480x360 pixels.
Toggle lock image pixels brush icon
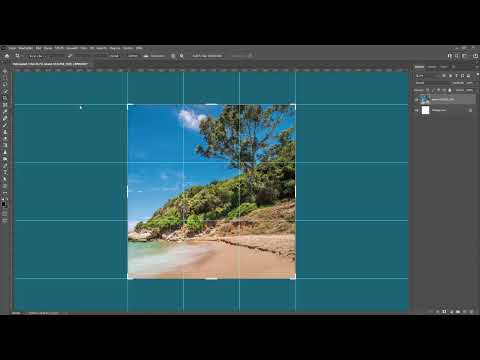(433, 90)
